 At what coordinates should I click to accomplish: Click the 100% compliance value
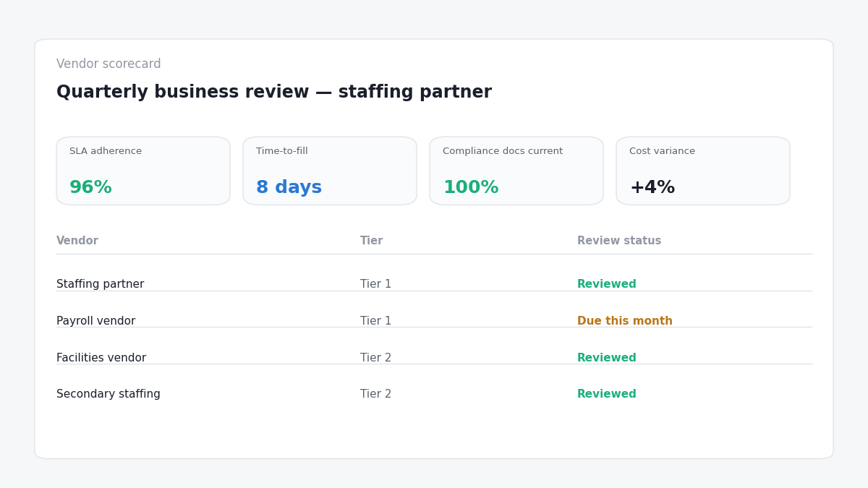471,188
